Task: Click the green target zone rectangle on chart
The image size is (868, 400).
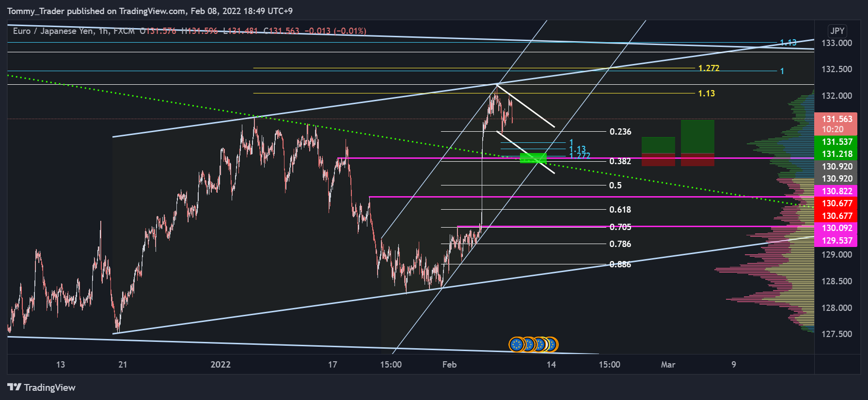Action: (x=533, y=158)
